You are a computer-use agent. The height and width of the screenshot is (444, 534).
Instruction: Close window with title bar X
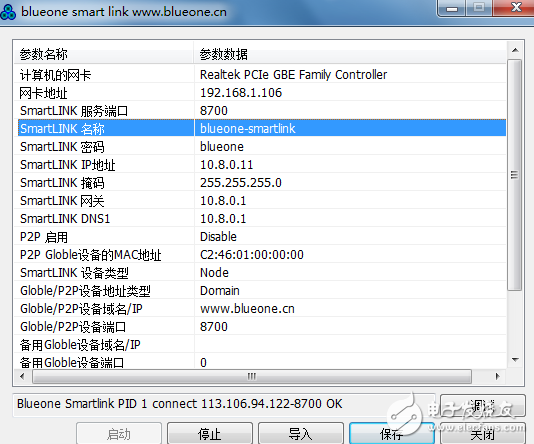click(515, 7)
